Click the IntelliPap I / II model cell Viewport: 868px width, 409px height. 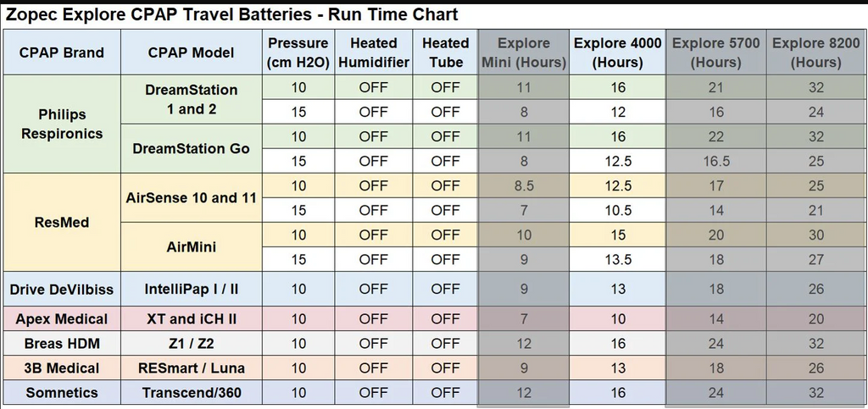191,289
